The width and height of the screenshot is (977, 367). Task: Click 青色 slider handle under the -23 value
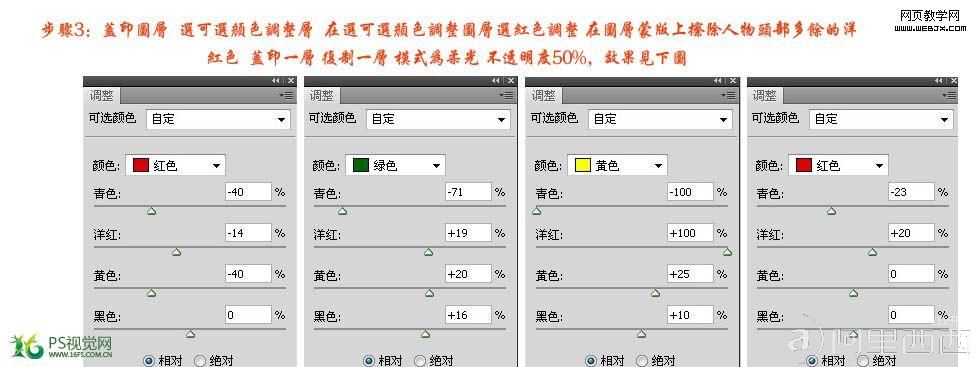click(x=831, y=211)
